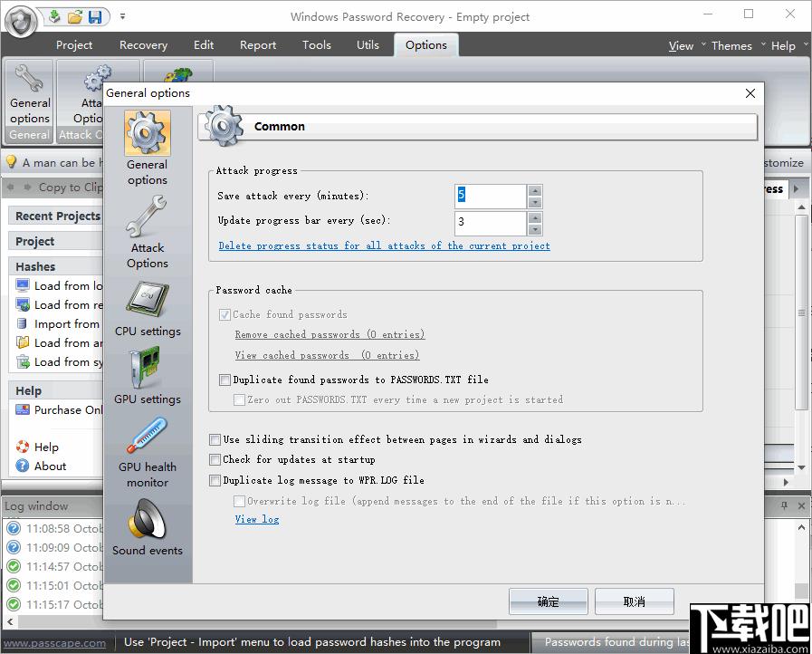This screenshot has height=654, width=812.
Task: Click Delete progress status for all attacks link
Action: click(384, 245)
